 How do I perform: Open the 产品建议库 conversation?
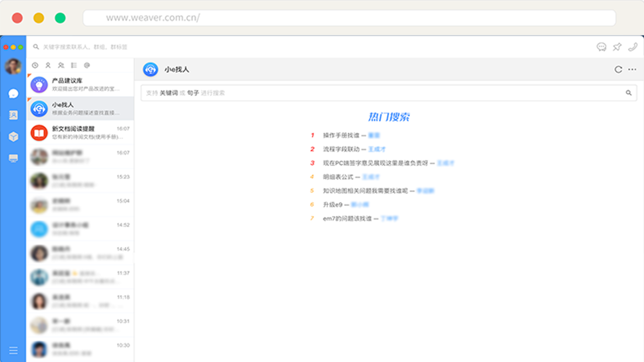click(x=80, y=84)
